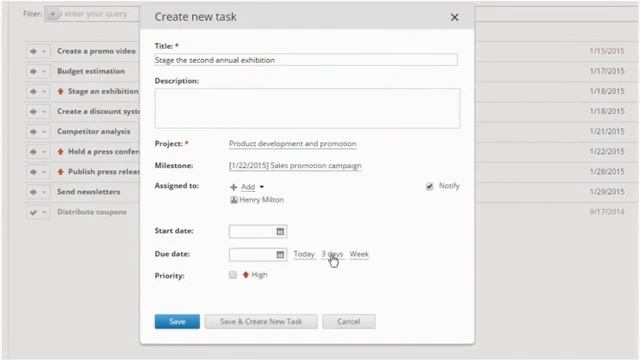Open the Budget estimation task
This screenshot has width=640, height=360.
[91, 71]
